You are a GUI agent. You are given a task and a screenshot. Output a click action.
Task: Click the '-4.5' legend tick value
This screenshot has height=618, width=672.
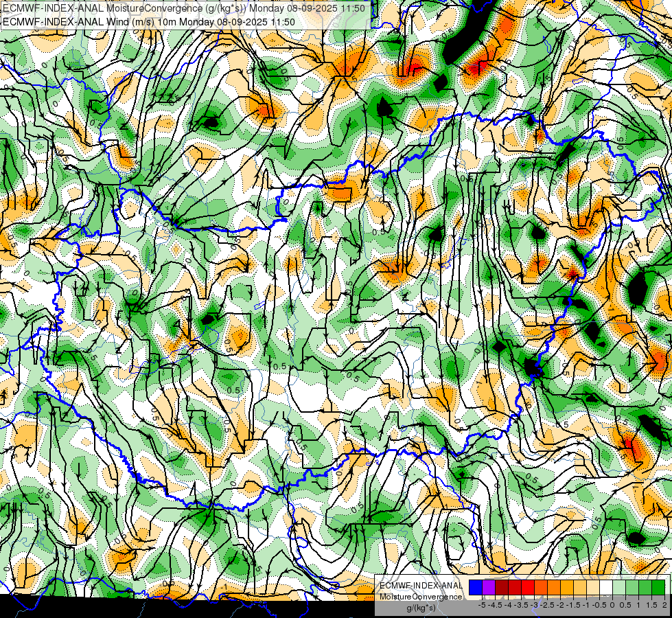[495, 605]
